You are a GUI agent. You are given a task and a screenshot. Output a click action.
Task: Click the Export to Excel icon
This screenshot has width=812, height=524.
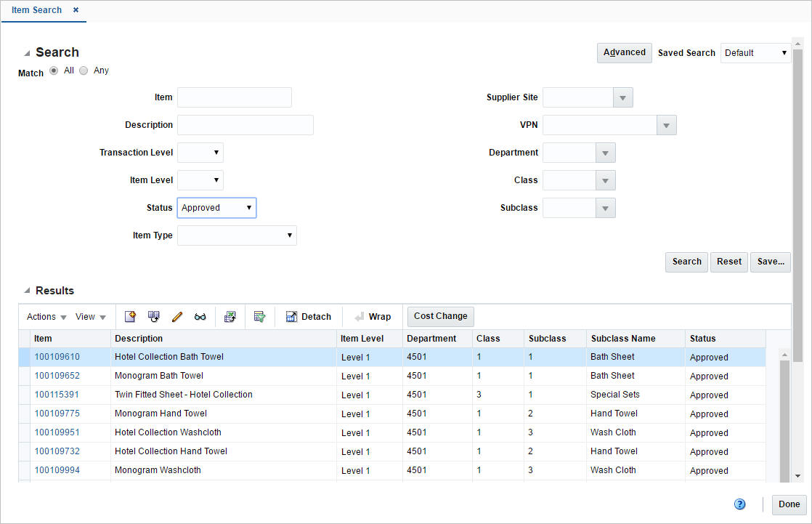point(230,316)
